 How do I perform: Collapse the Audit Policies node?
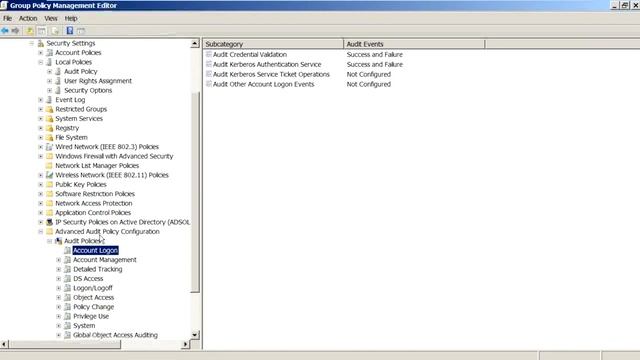coord(49,241)
